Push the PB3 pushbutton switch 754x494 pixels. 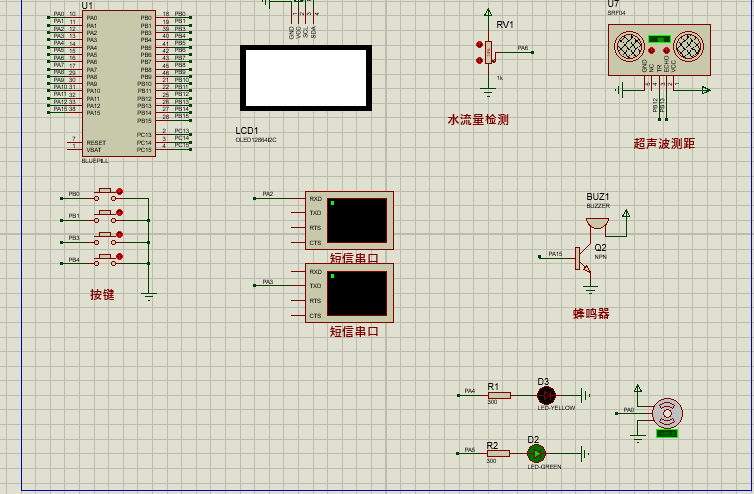tap(105, 239)
